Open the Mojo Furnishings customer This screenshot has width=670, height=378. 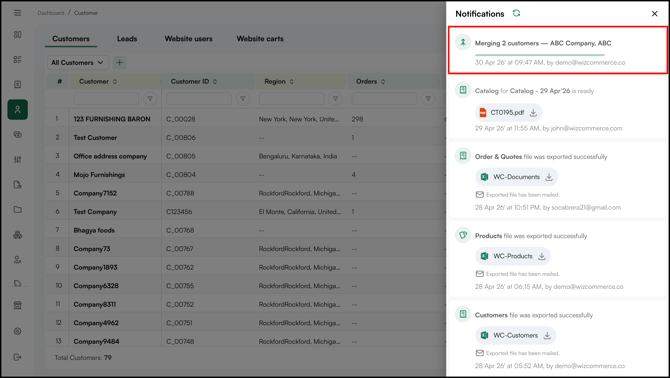coord(99,175)
